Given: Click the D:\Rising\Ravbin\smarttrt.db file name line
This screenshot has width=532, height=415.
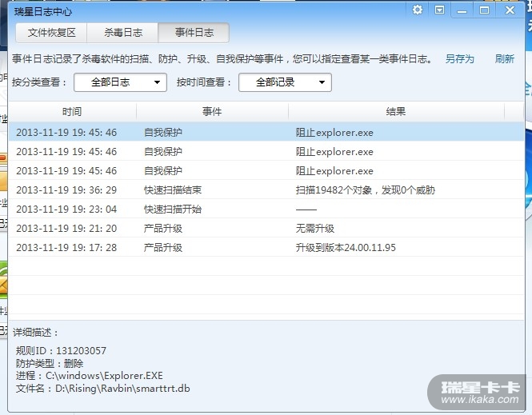Looking at the screenshot, I should click(x=103, y=389).
